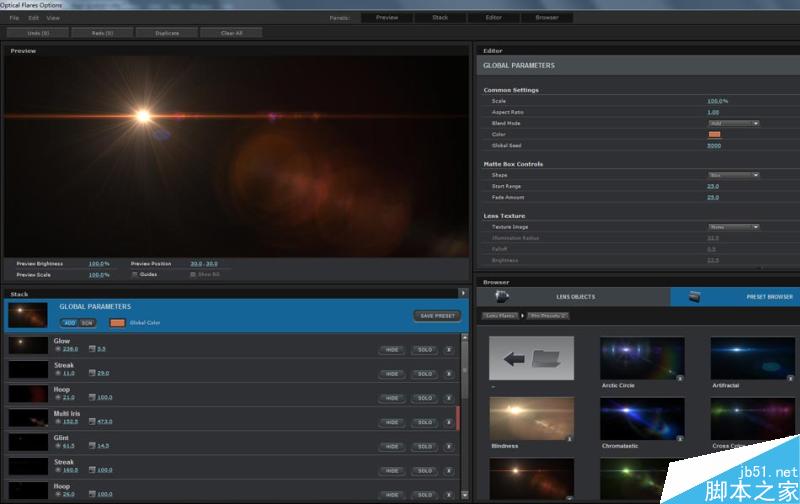Click the Save Preset button

(x=437, y=316)
